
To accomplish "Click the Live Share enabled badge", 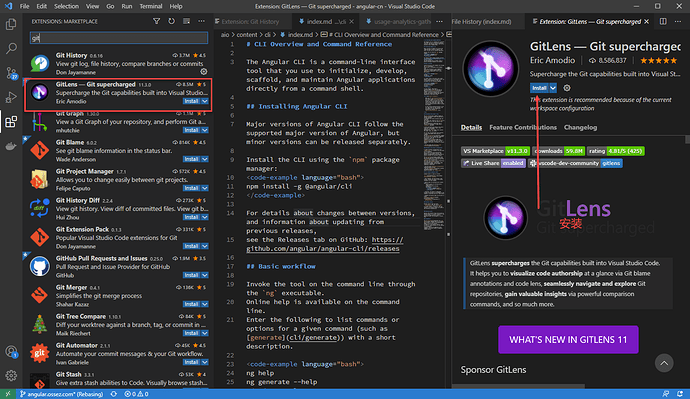I will [493, 163].
